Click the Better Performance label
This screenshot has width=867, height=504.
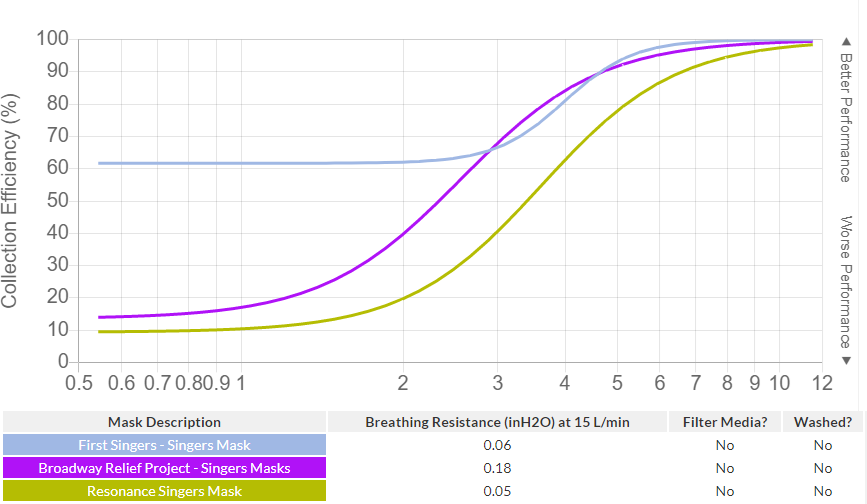tap(845, 118)
